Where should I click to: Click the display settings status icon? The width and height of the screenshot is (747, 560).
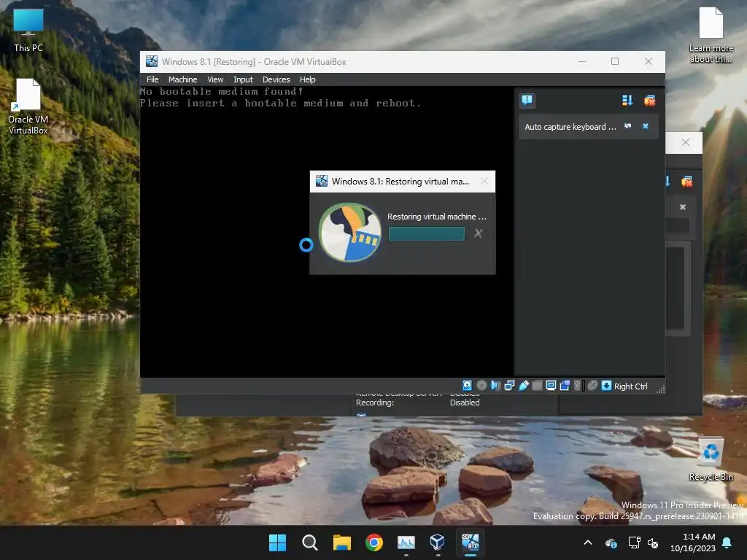(551, 385)
